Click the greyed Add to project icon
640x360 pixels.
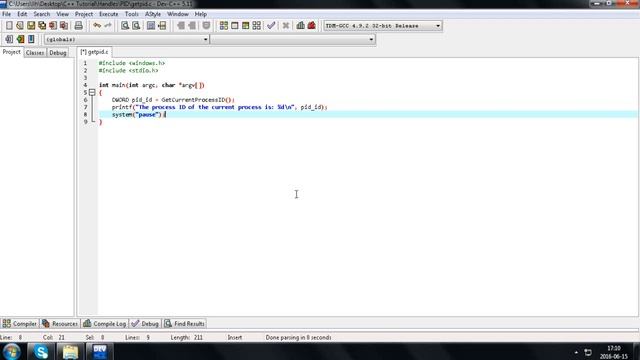[x=181, y=26]
